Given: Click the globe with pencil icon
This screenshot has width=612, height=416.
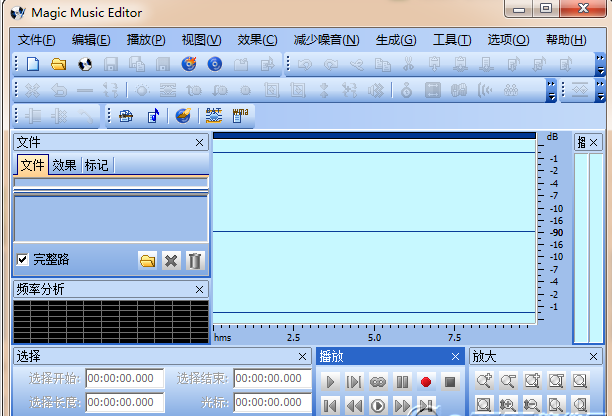Looking at the screenshot, I should pos(183,116).
